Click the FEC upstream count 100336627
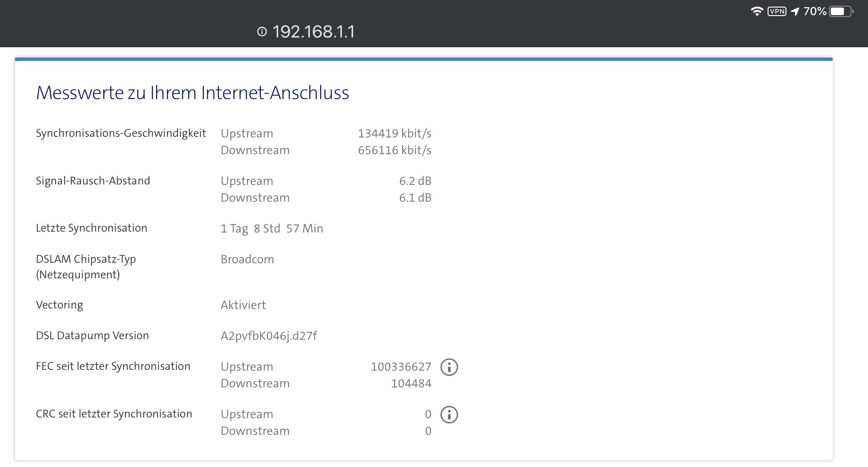 coord(401,367)
